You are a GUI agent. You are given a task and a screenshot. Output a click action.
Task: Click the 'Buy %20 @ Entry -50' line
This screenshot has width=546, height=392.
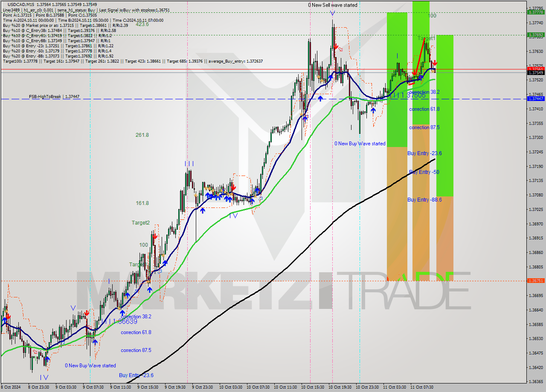click(x=57, y=51)
